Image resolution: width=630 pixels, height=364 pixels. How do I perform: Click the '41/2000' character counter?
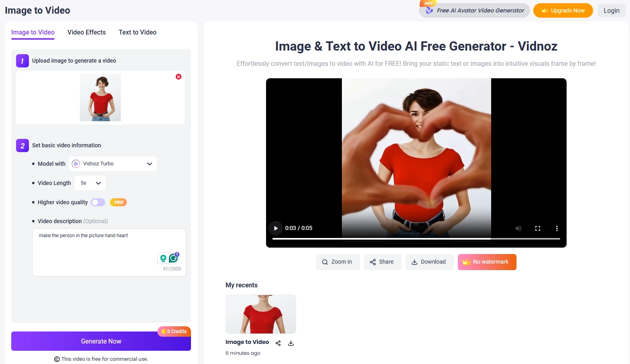172,269
